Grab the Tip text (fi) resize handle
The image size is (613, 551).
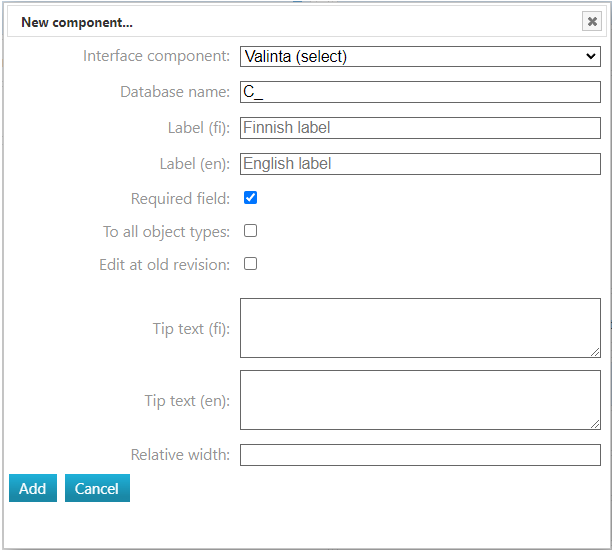594,351
